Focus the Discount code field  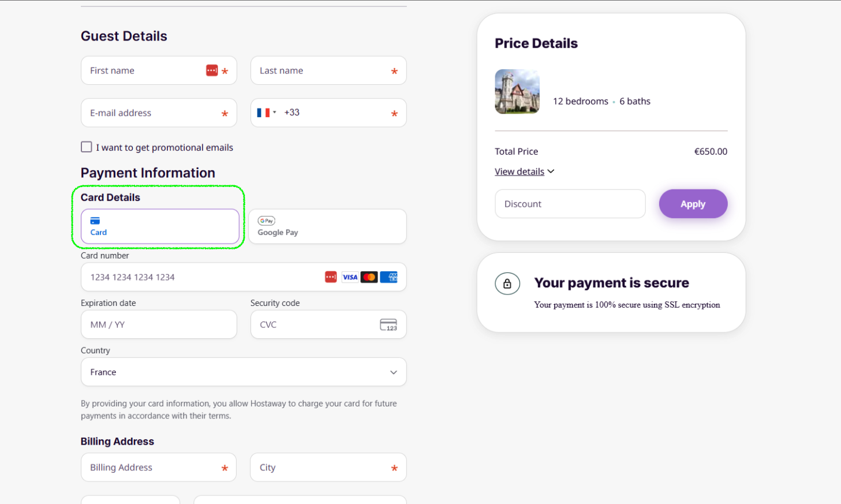pyautogui.click(x=570, y=204)
